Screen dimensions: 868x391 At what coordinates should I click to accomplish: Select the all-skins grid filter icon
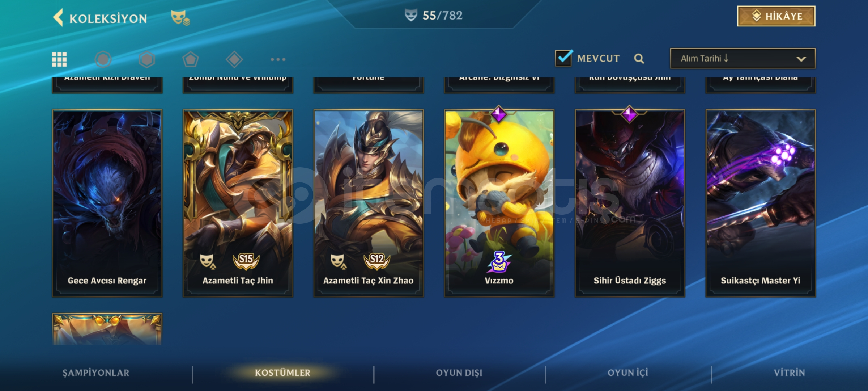59,59
